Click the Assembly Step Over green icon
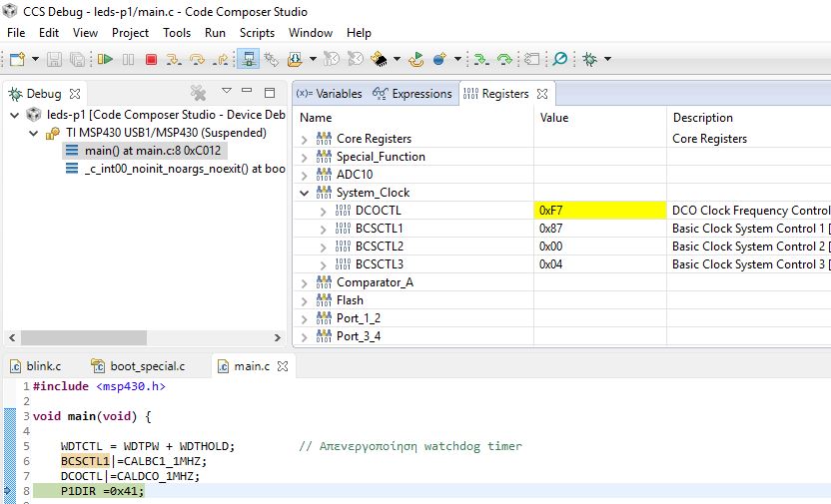831x504 pixels. click(504, 59)
